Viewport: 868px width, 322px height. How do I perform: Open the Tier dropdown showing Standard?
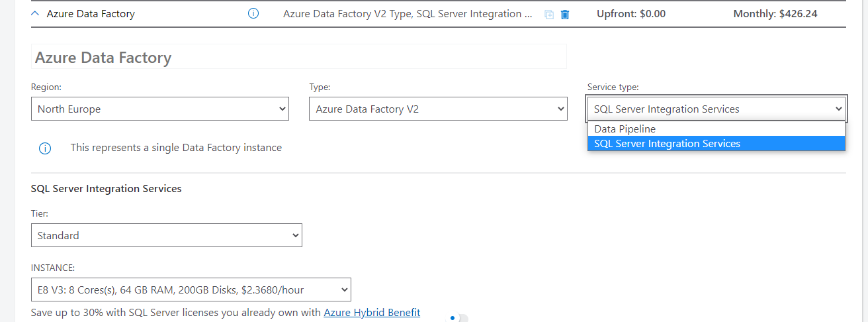[x=167, y=235]
